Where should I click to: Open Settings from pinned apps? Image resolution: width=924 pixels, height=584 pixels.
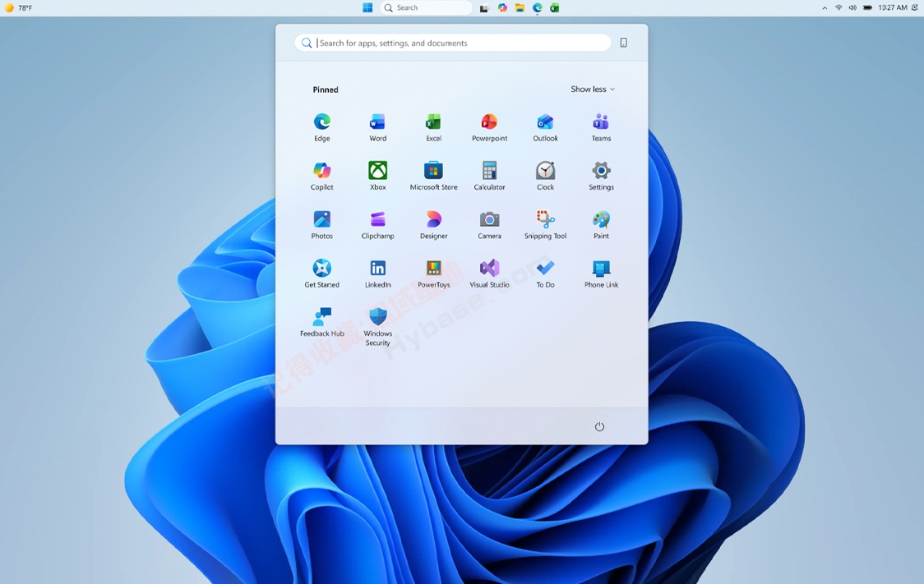(601, 176)
